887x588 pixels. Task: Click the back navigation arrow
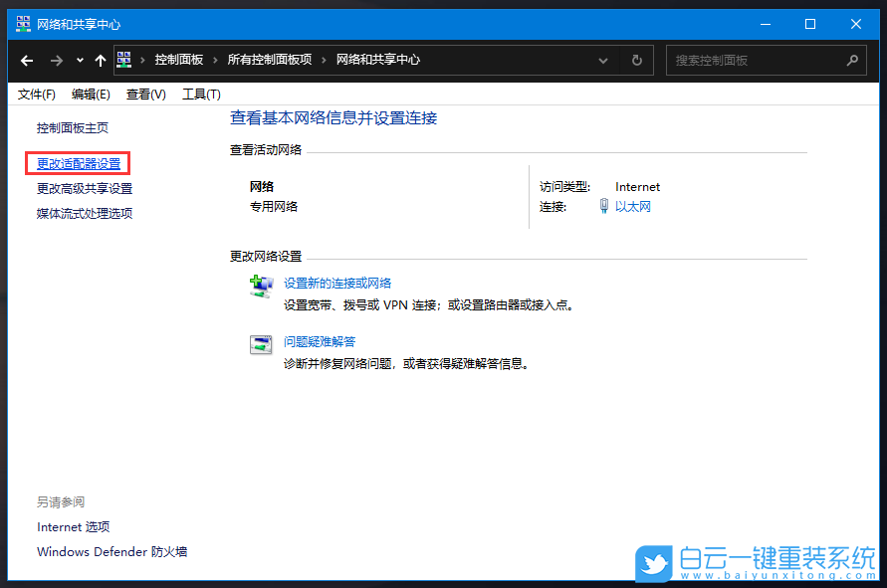pos(27,61)
